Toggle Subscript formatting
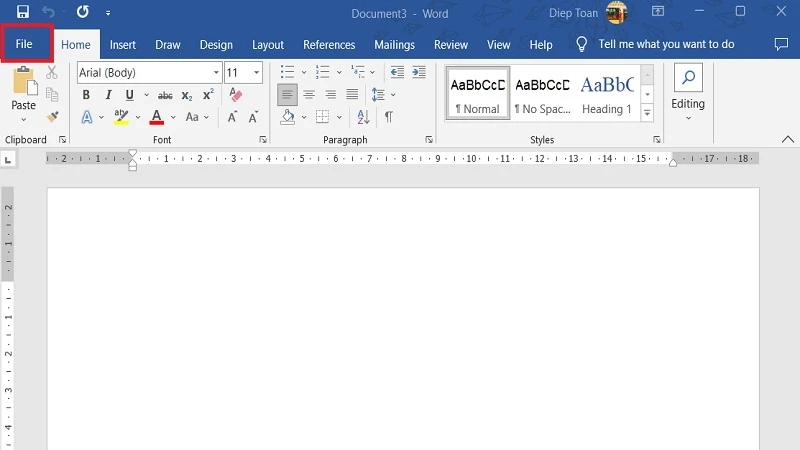 tap(187, 95)
